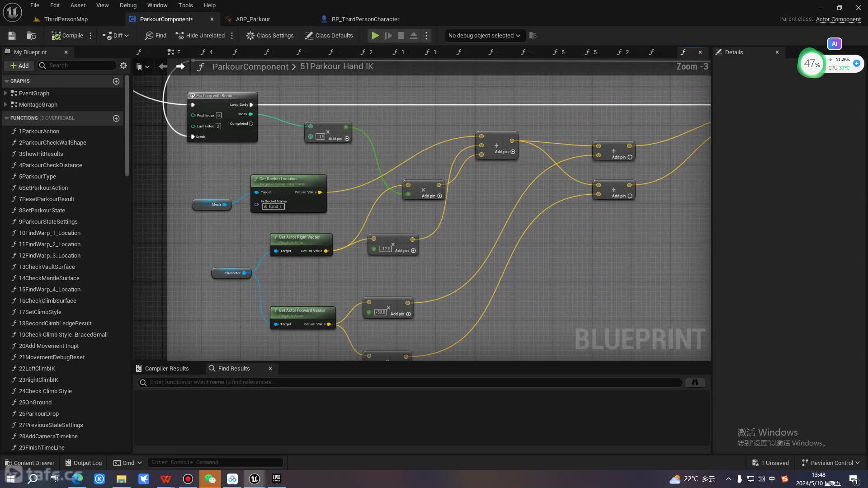Click Add pin on the -12.0 multiply node
This screenshot has width=868, height=488.
[x=406, y=251]
